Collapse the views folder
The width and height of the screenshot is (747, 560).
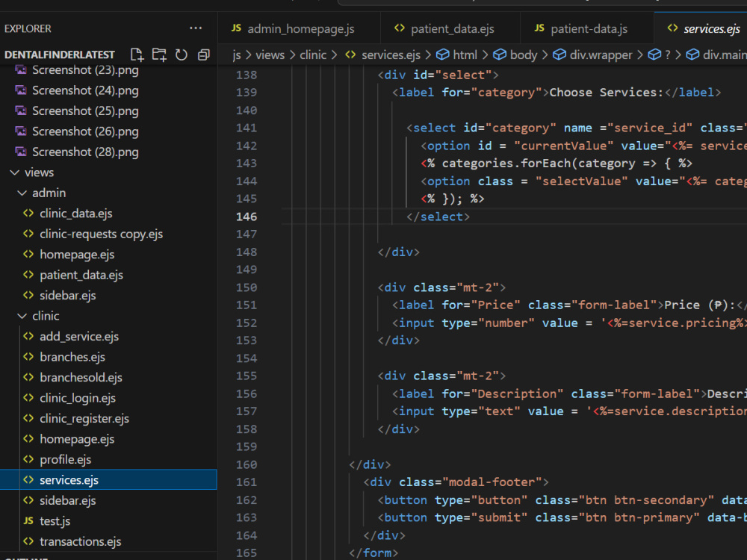click(15, 172)
